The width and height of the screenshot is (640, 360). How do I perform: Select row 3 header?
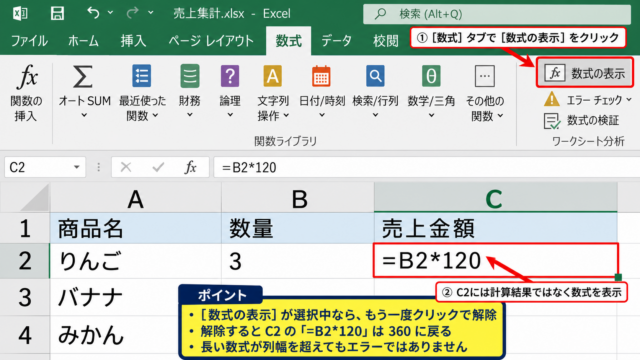(x=25, y=297)
